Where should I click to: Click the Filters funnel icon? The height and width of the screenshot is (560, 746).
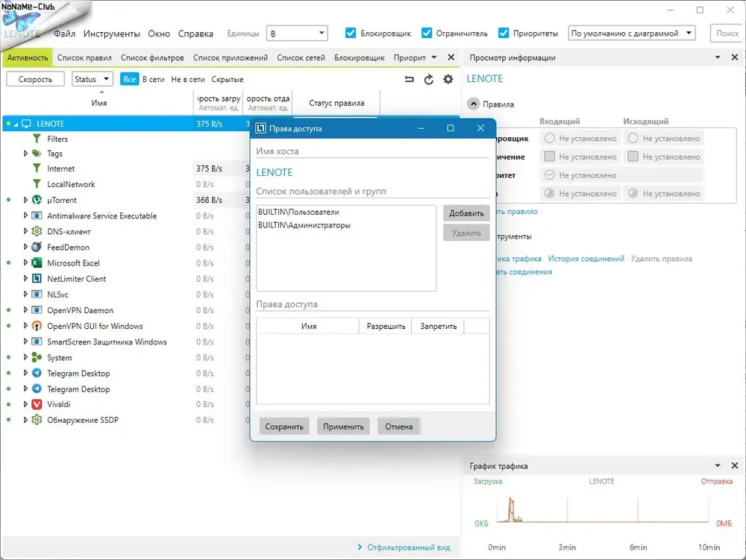click(x=37, y=139)
